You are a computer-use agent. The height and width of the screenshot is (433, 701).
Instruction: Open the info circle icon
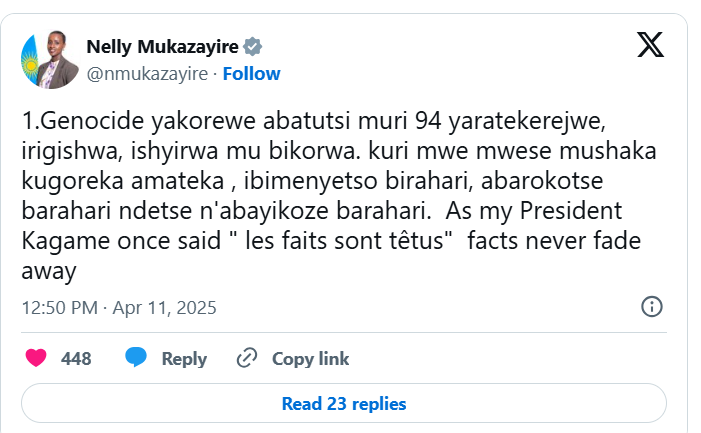click(651, 307)
